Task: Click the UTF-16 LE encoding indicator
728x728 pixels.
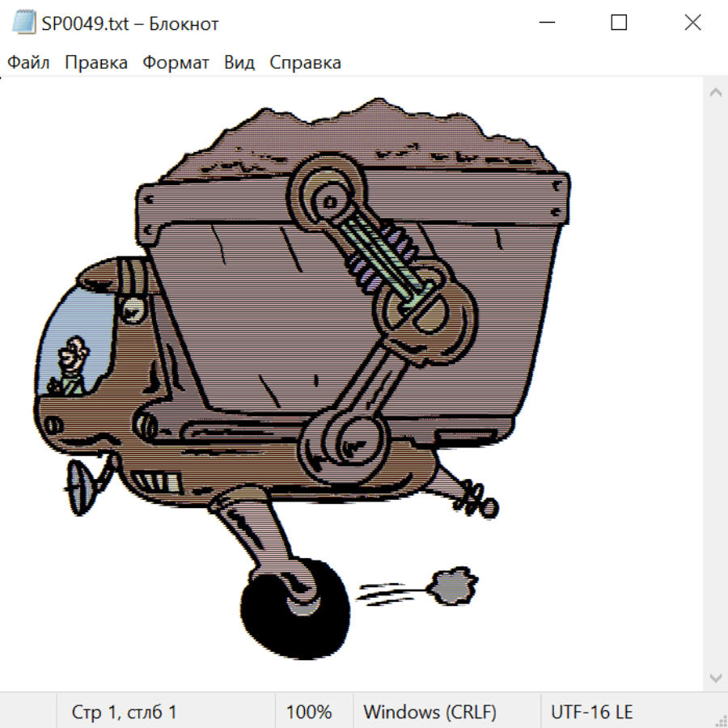Action: [592, 712]
